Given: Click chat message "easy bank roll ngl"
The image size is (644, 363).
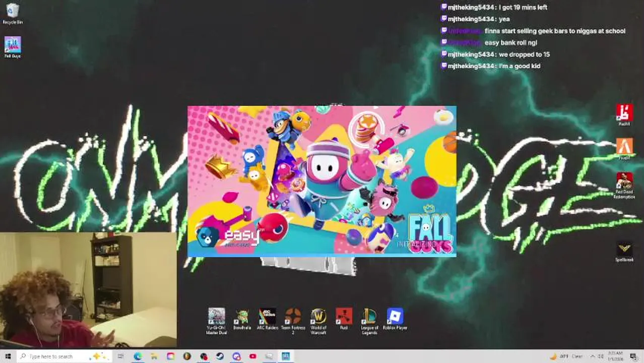Looking at the screenshot, I should (x=510, y=43).
